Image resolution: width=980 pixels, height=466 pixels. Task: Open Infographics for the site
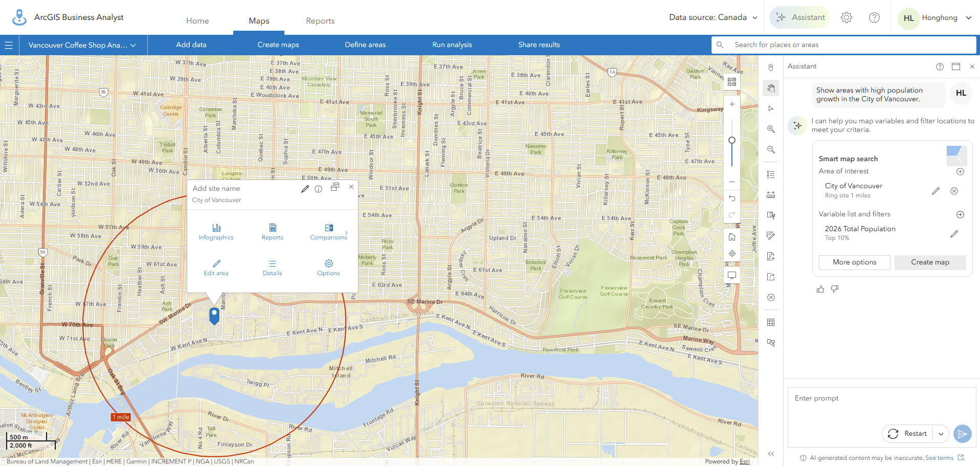pos(216,232)
